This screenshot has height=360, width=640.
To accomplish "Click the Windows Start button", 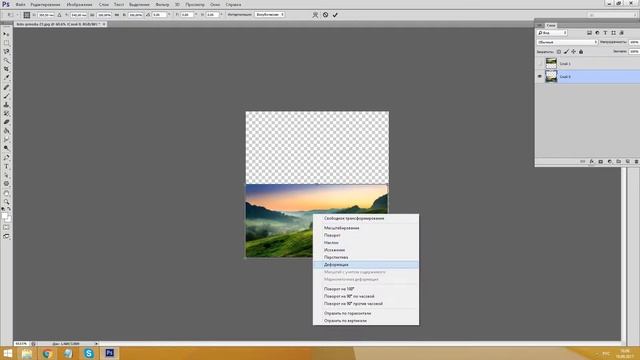I will tap(8, 353).
